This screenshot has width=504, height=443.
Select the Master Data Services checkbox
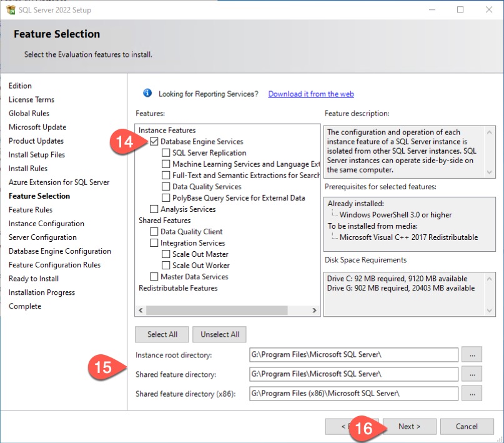tap(154, 277)
